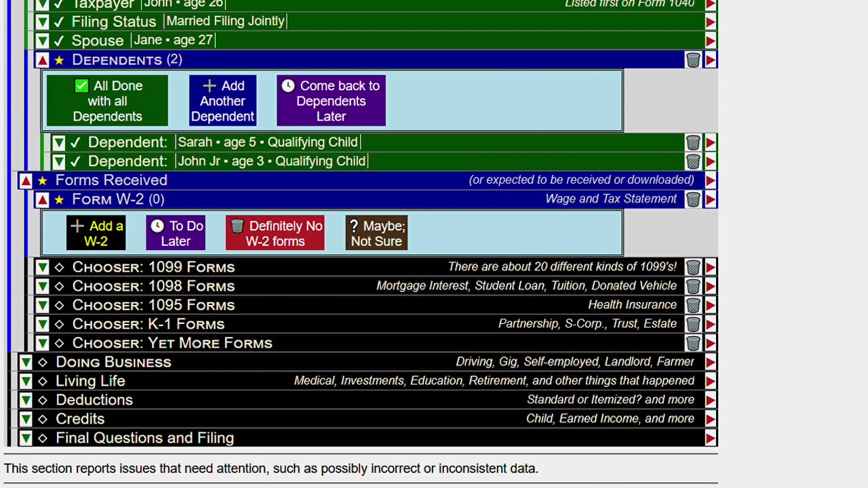868x488 pixels.
Task: Expand the John Jr dependent entry
Action: pos(59,161)
